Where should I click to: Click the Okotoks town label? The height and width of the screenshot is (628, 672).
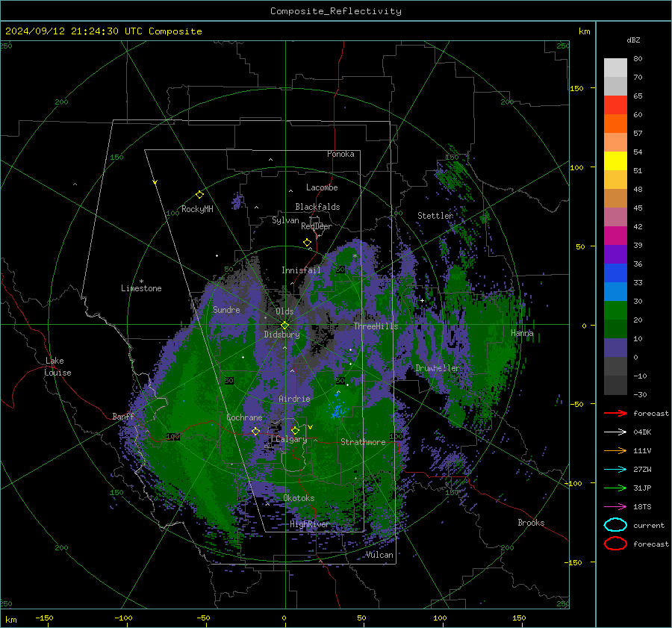click(299, 498)
